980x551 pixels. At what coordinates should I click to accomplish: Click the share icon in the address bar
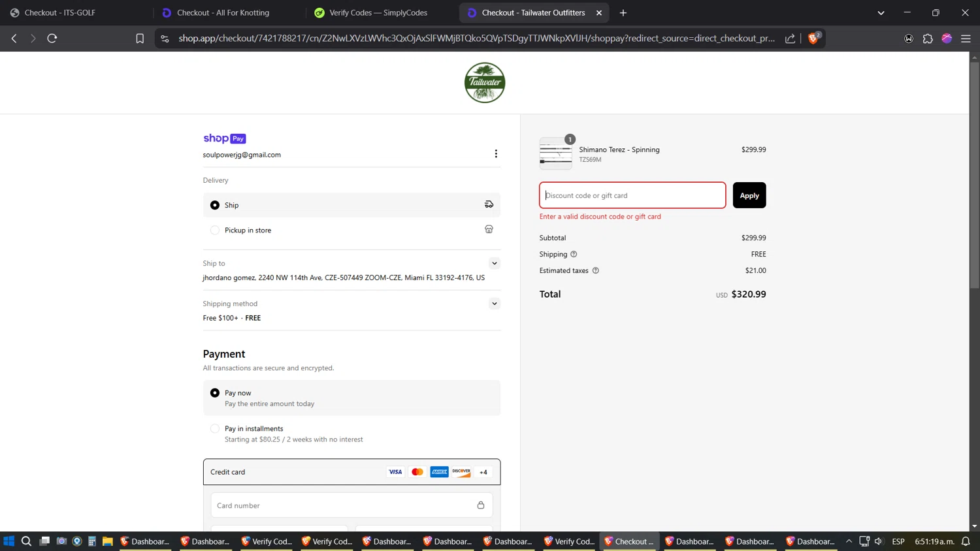790,39
